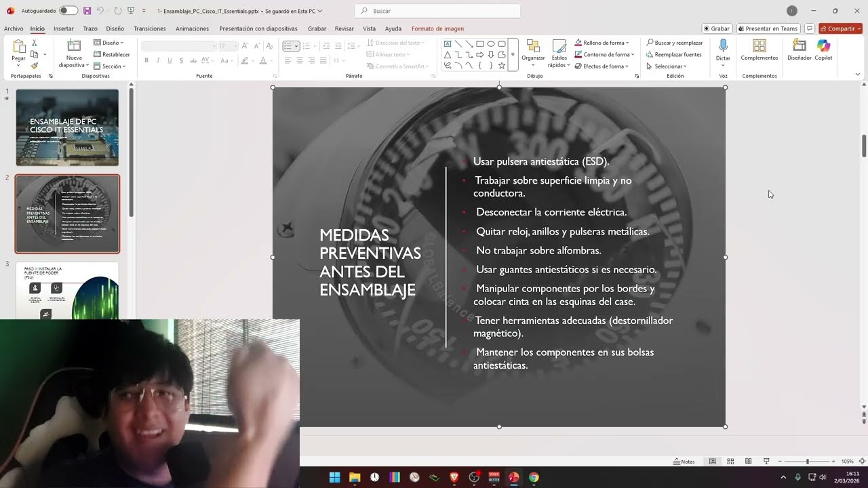Click the zoom slider in status bar
Viewport: 868px width, 488px height.
click(x=807, y=462)
